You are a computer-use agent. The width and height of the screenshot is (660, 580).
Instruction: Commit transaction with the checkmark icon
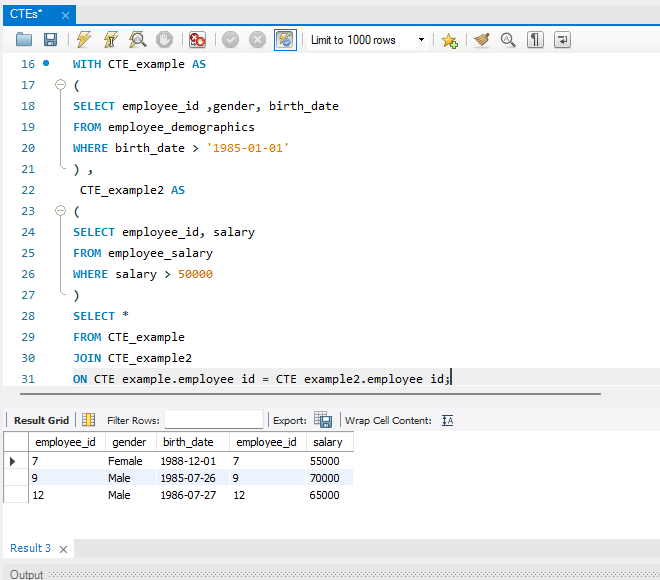[x=231, y=40]
